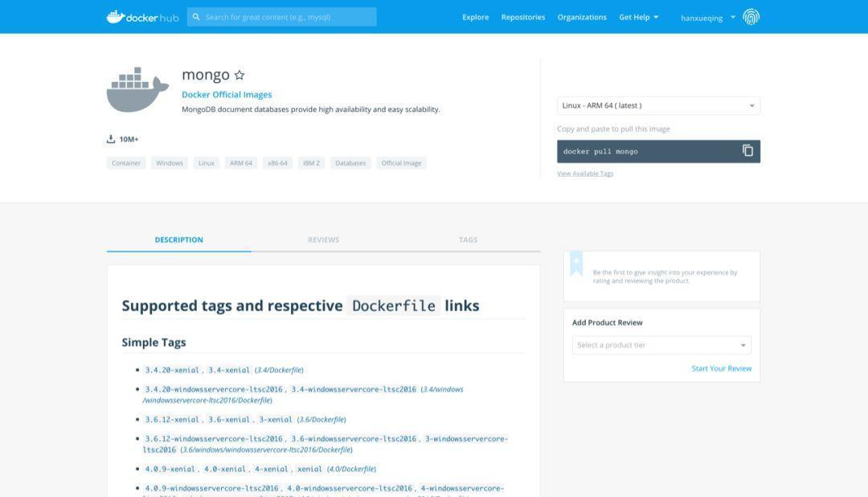Viewport: 868px width, 497px height.
Task: Open the 3.6/Dockerfile link
Action: [x=321, y=420]
